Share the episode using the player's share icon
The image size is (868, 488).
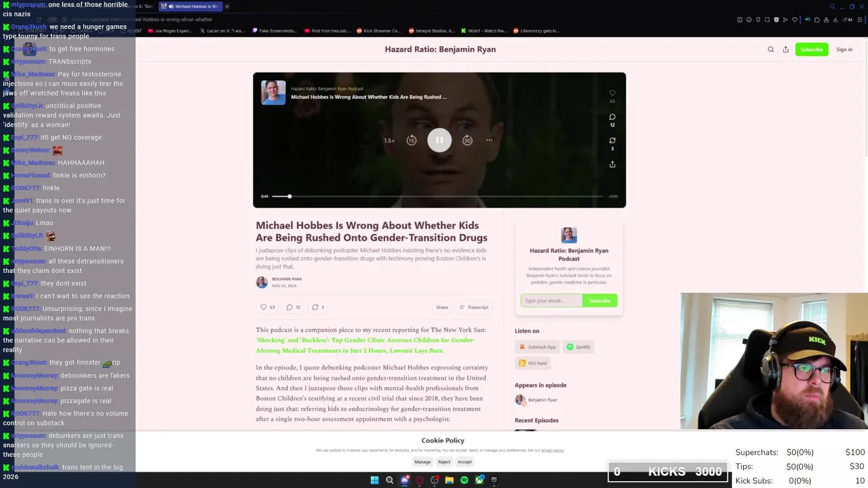click(x=612, y=164)
